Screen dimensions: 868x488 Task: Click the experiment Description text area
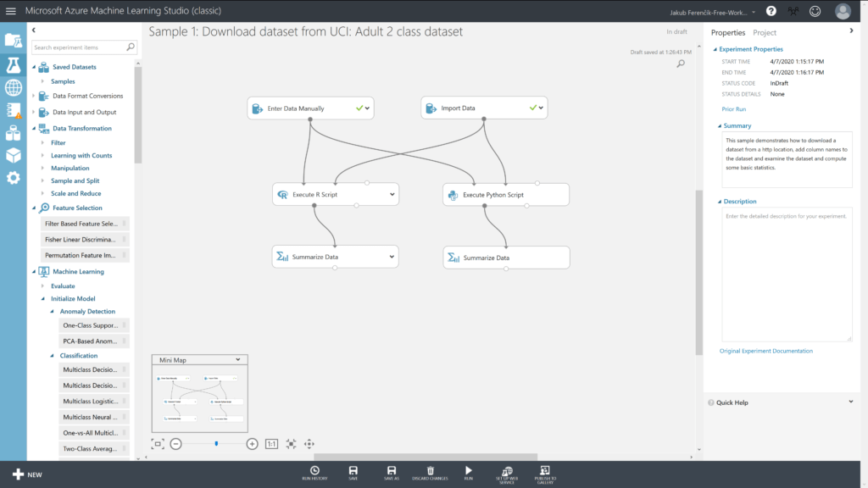[787, 274]
